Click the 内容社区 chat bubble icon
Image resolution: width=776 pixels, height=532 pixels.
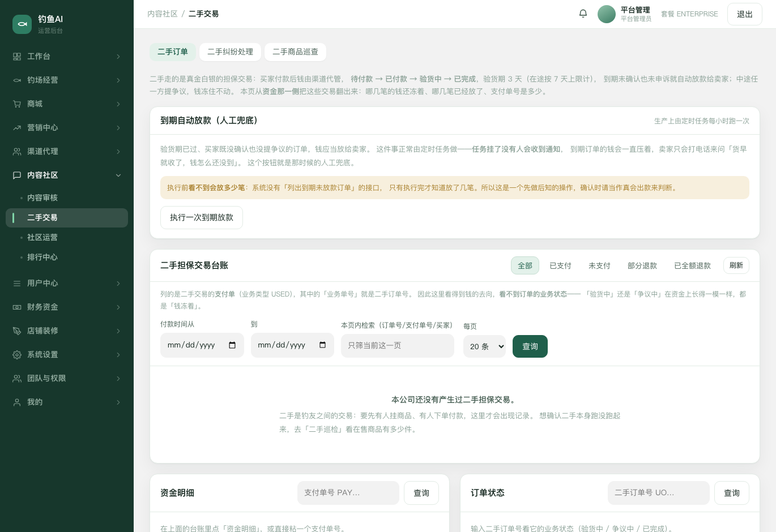point(17,175)
